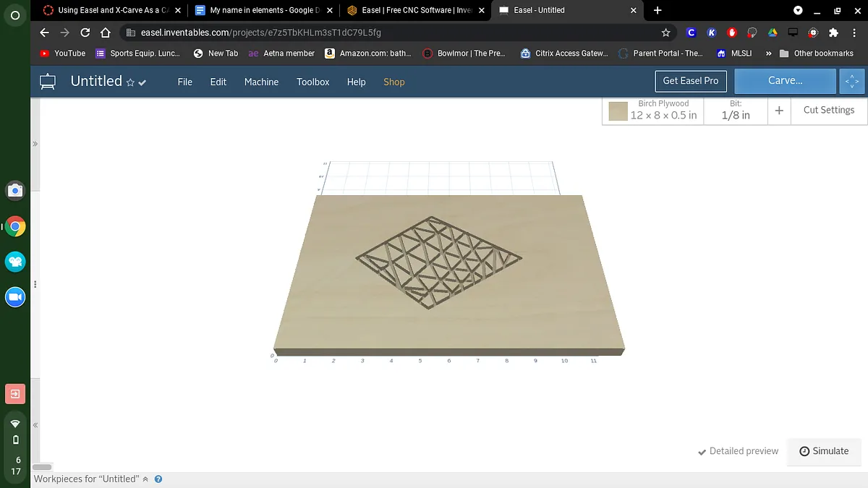Screen dimensions: 868x488
Task: Open the camera app on the shelf
Action: pyautogui.click(x=15, y=191)
